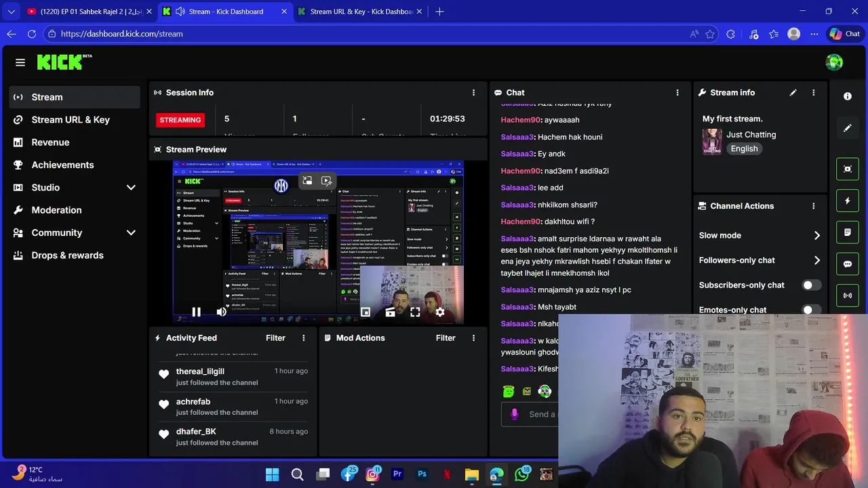Open Channel Actions three-dot menu
Screen dimensions: 868x488
pyautogui.click(x=814, y=206)
